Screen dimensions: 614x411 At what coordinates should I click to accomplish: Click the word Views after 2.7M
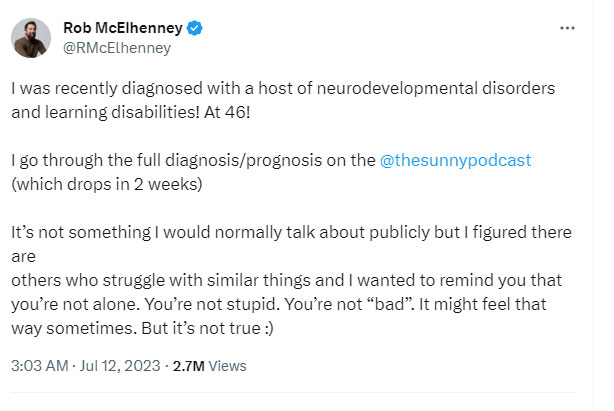[227, 366]
